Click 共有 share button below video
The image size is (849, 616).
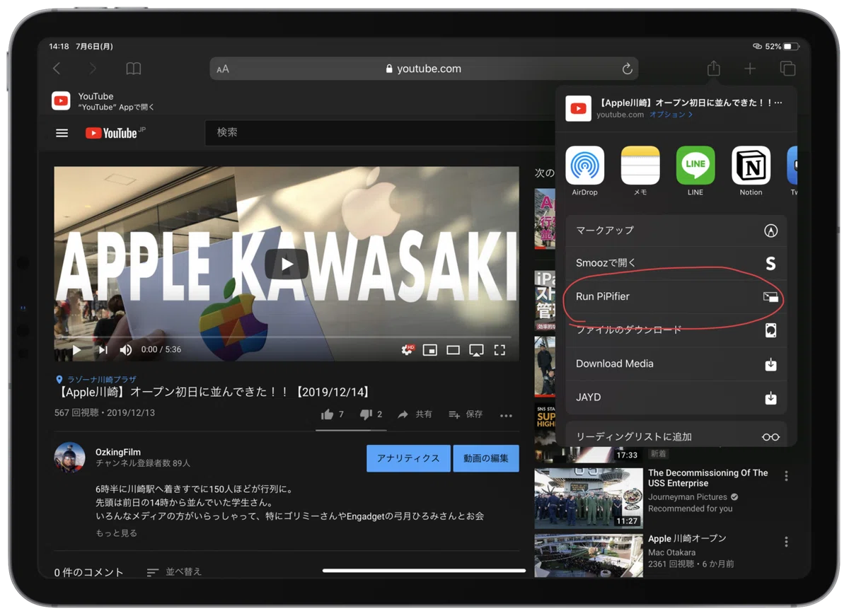pos(415,414)
